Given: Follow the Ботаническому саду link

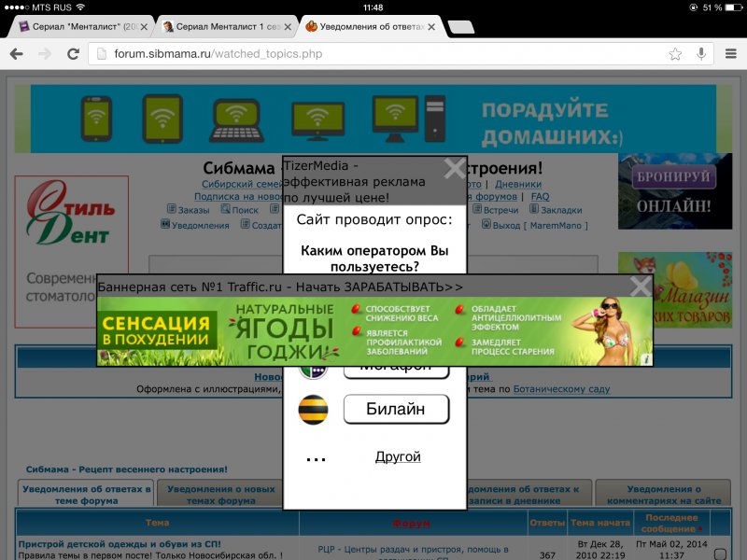Looking at the screenshot, I should coord(561,389).
